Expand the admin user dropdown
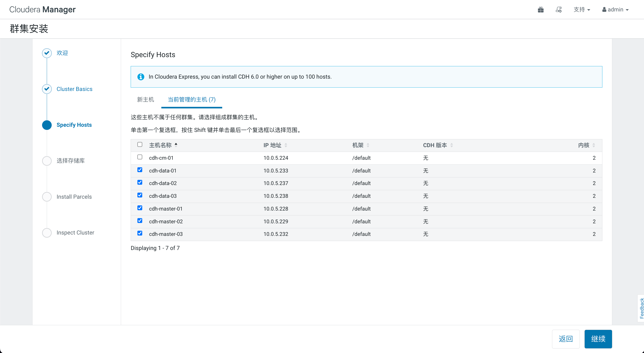This screenshot has width=644, height=353. tap(615, 9)
